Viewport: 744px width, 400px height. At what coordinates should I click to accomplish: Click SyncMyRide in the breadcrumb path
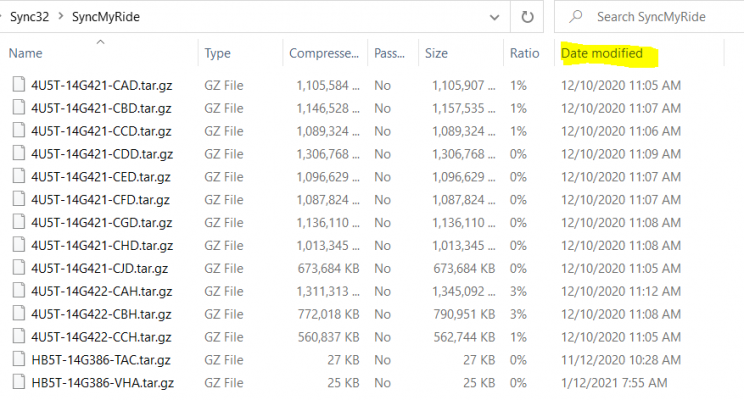click(106, 17)
